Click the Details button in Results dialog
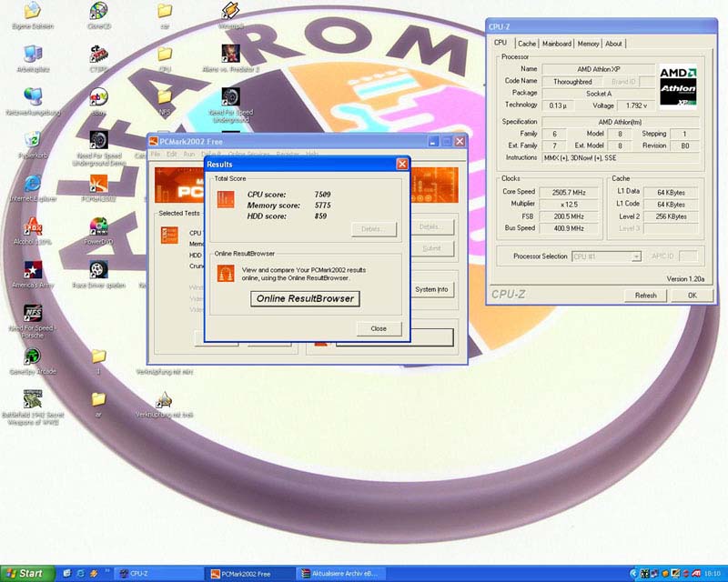Viewport: 728px width, 582px height. (x=374, y=229)
